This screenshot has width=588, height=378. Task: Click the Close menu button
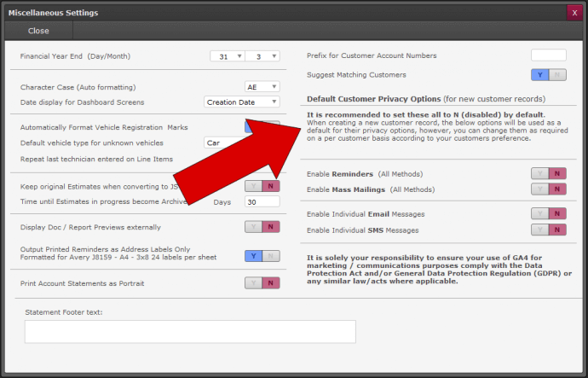point(38,31)
